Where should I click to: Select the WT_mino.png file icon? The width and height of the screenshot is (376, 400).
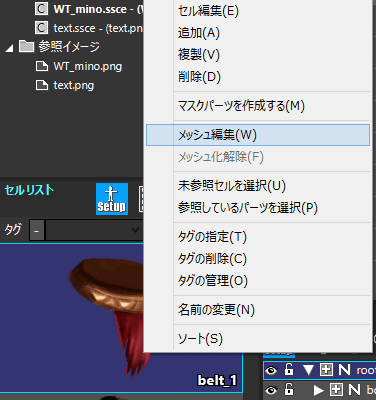tap(42, 66)
